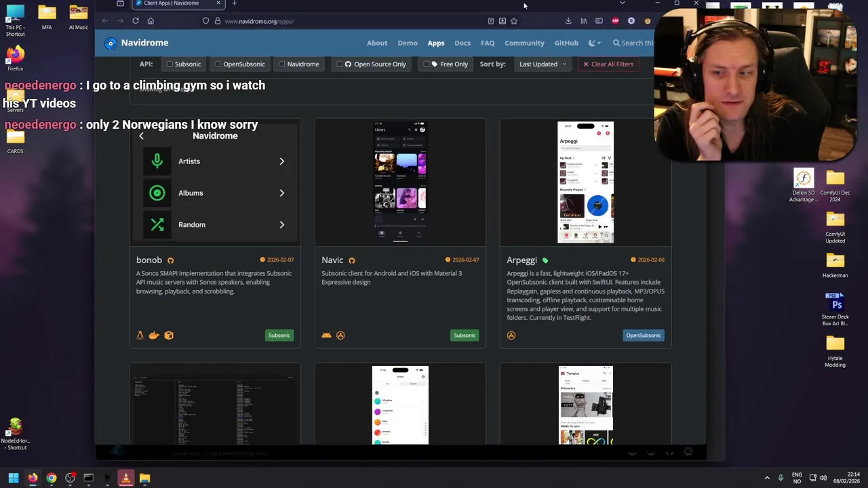Click the OpenSubsonic badge on Arpeggi card
The width and height of the screenshot is (868, 488).
pyautogui.click(x=644, y=335)
